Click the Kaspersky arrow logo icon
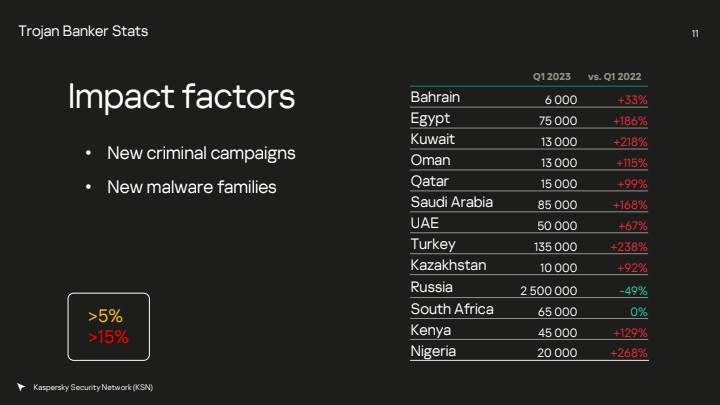 [x=21, y=387]
